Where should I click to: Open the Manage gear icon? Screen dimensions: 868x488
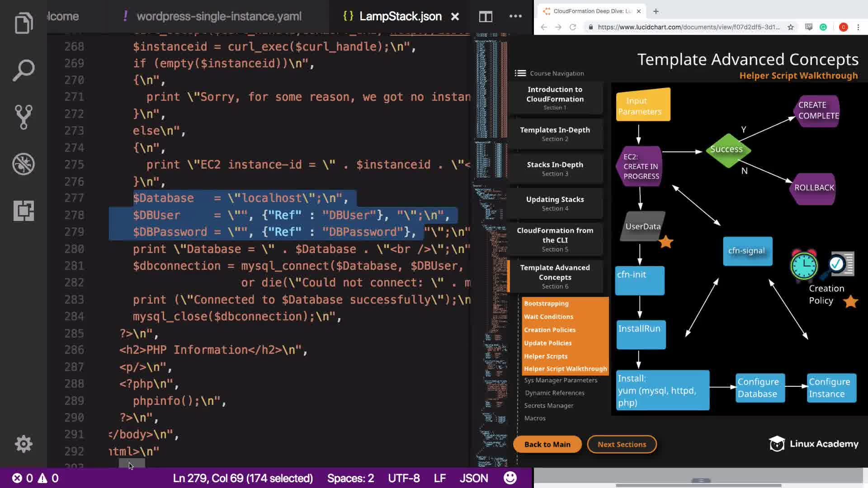[24, 444]
